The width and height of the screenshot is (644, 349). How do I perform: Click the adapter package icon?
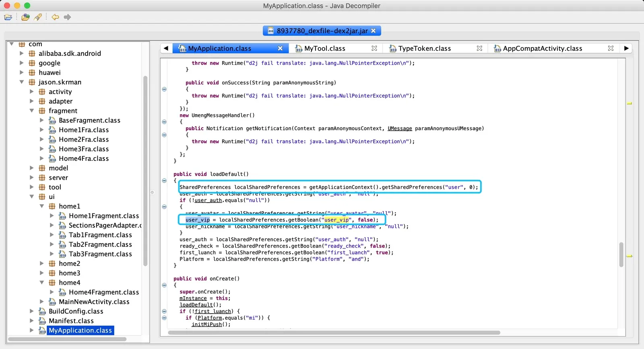(42, 101)
